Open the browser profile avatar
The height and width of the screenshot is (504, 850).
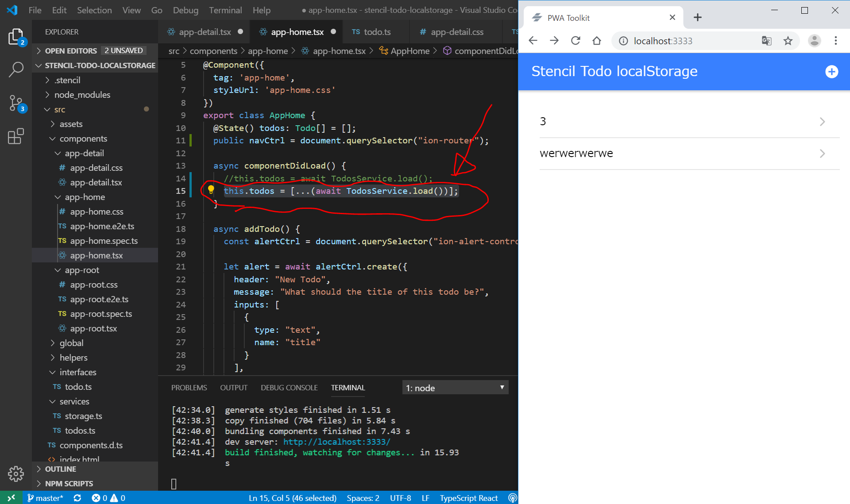tap(814, 41)
